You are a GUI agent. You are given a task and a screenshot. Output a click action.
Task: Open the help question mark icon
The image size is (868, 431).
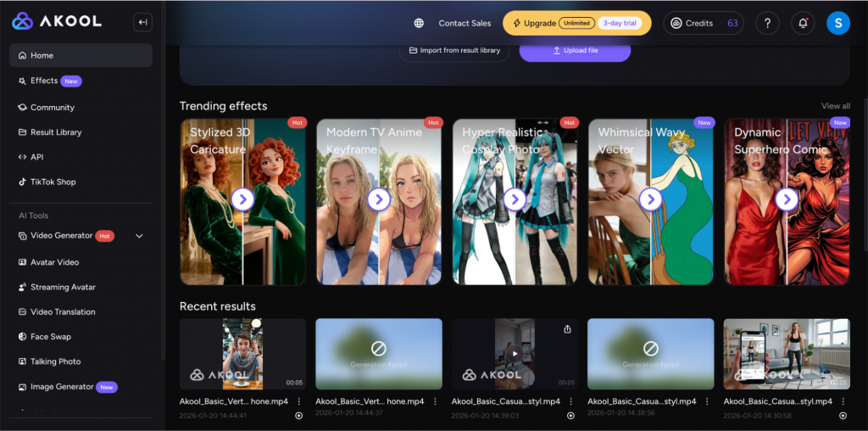[767, 23]
